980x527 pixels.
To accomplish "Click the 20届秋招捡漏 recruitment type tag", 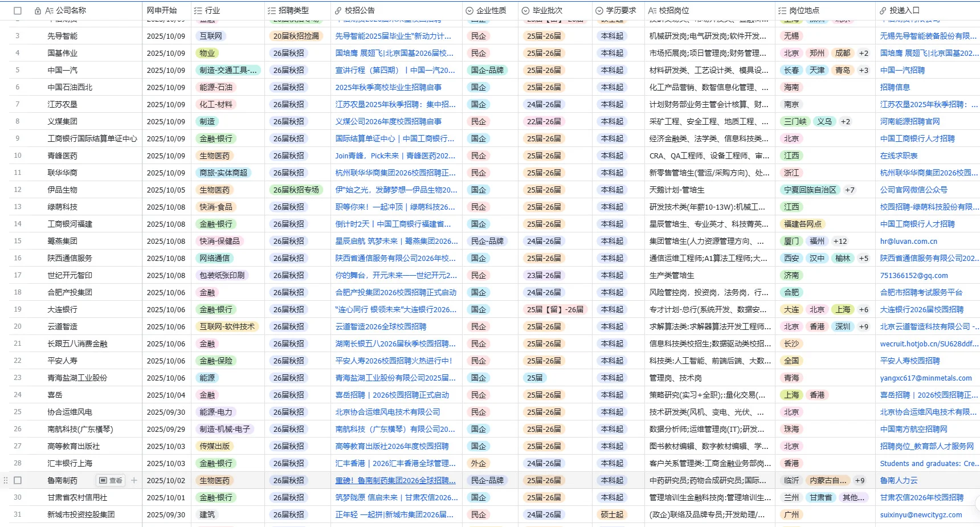I will tap(296, 36).
